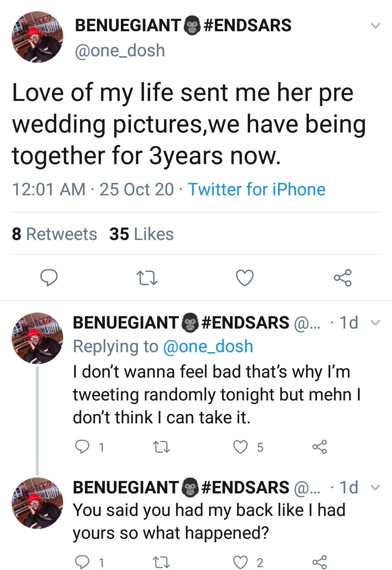Open @one_dosh mention in Replying to line
Image resolution: width=392 pixels, height=570 pixels.
pyautogui.click(x=208, y=346)
